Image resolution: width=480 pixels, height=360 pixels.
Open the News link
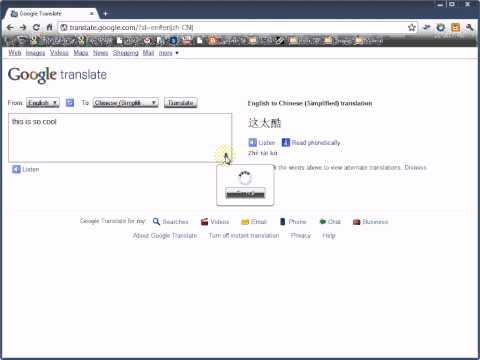[100, 53]
